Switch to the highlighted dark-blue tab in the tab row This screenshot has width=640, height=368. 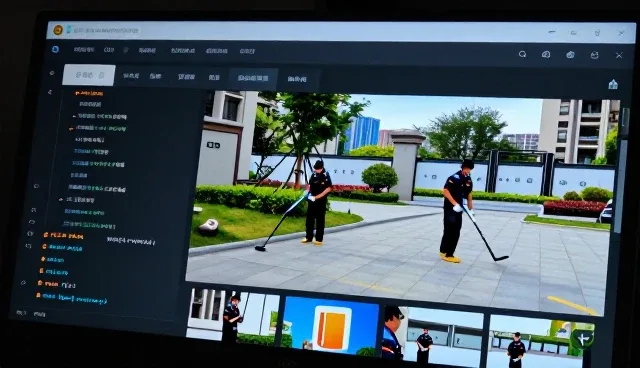253,78
